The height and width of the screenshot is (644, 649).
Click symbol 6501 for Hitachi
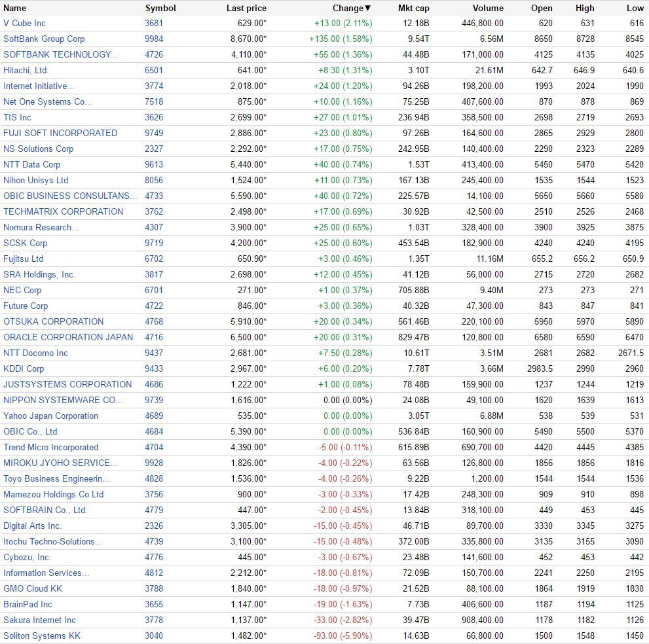(154, 70)
